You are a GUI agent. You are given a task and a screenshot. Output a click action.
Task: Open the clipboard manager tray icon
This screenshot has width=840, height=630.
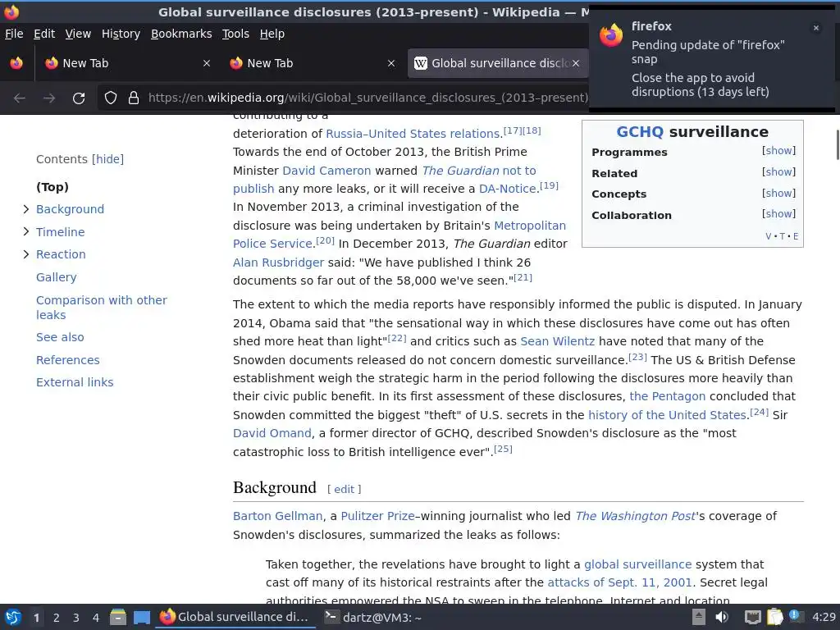tap(774, 617)
